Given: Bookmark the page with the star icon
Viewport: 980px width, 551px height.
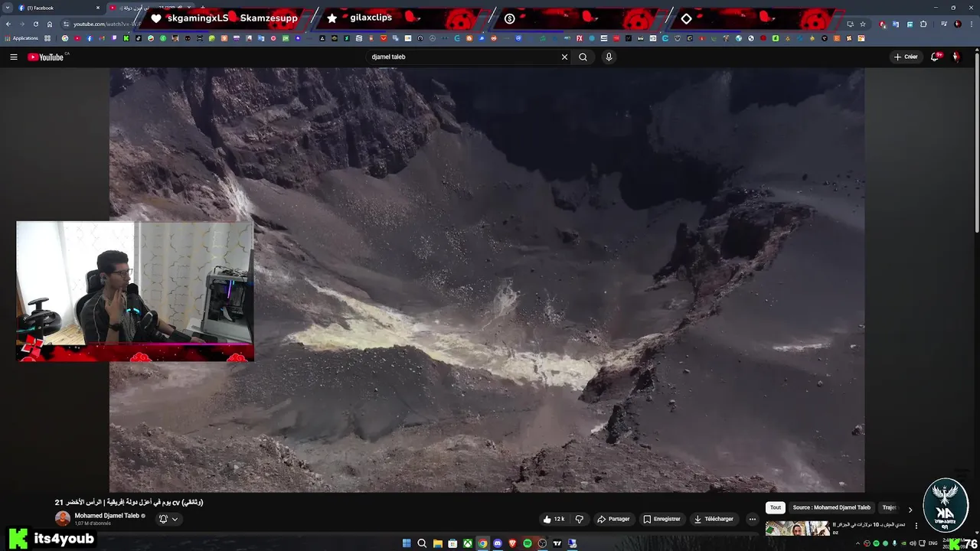Looking at the screenshot, I should coord(863,24).
